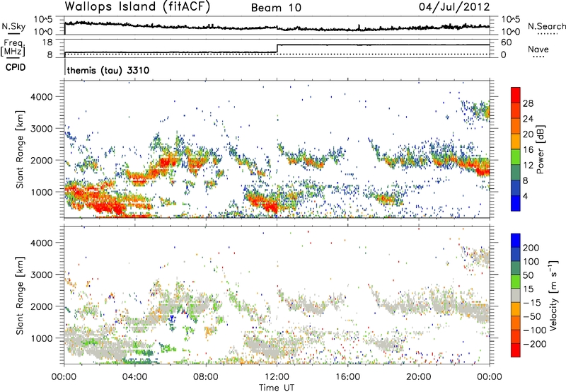Screen dimensions: 566x392
Task: Click the "60" Nave axis value
Action: tap(506, 42)
